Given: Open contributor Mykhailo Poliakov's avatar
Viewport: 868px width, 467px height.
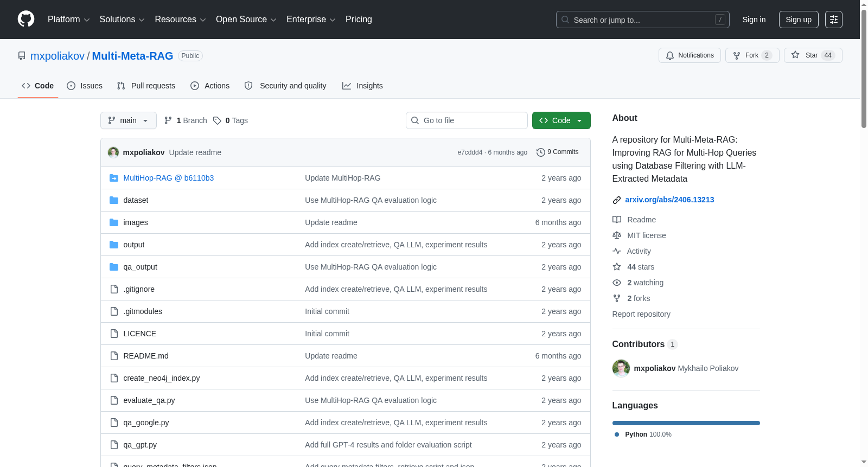Looking at the screenshot, I should (621, 368).
